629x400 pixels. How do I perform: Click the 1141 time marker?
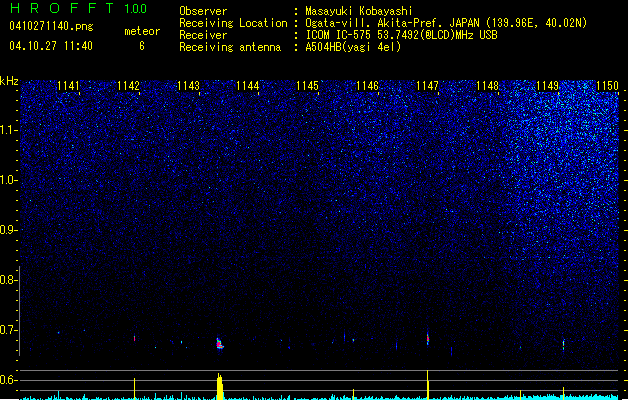(69, 86)
